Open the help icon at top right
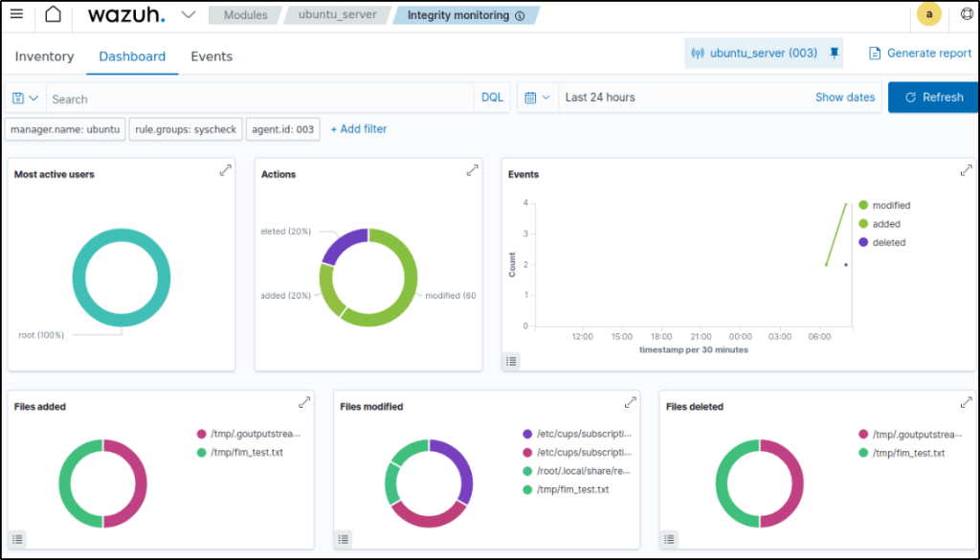 pos(967,14)
